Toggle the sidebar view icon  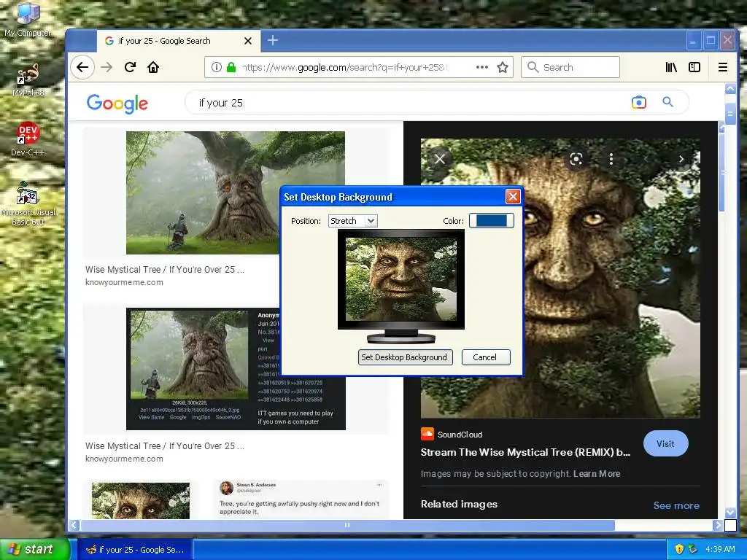click(x=694, y=67)
